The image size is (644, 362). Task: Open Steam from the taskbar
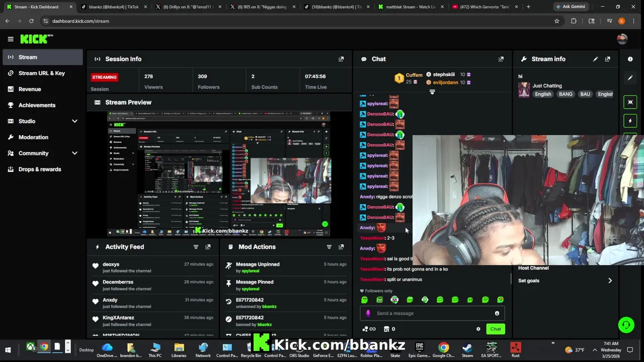pyautogui.click(x=467, y=349)
